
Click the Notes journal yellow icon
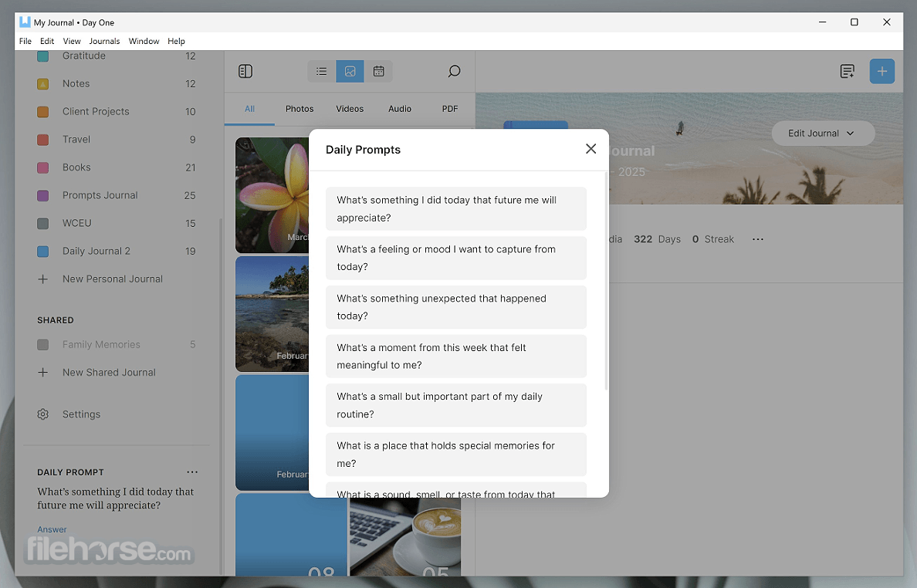tap(42, 83)
